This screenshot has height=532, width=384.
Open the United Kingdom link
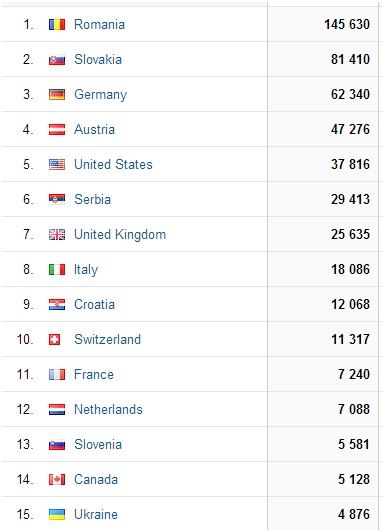pyautogui.click(x=120, y=235)
